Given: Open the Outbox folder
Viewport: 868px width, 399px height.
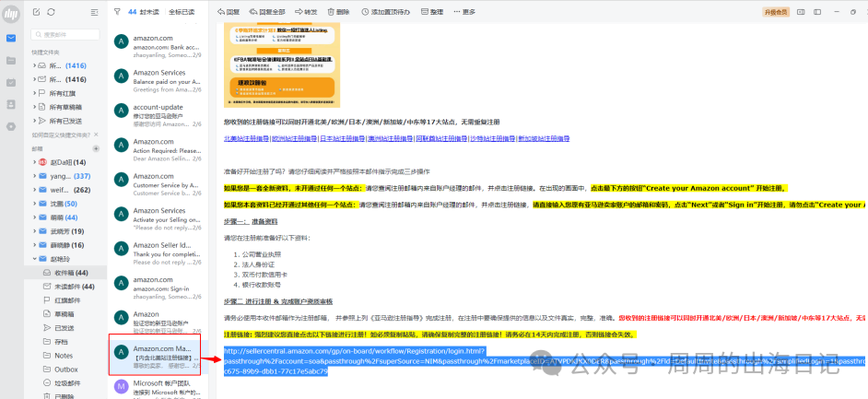Looking at the screenshot, I should pos(65,370).
